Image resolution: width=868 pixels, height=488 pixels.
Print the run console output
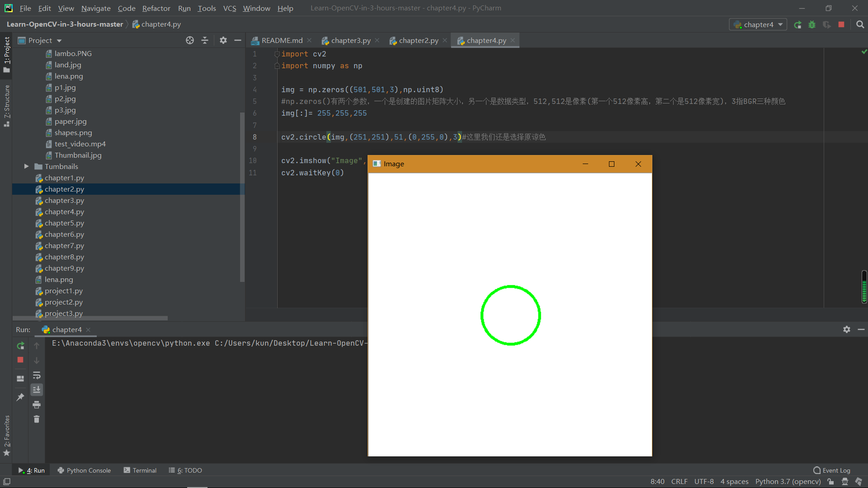37,404
